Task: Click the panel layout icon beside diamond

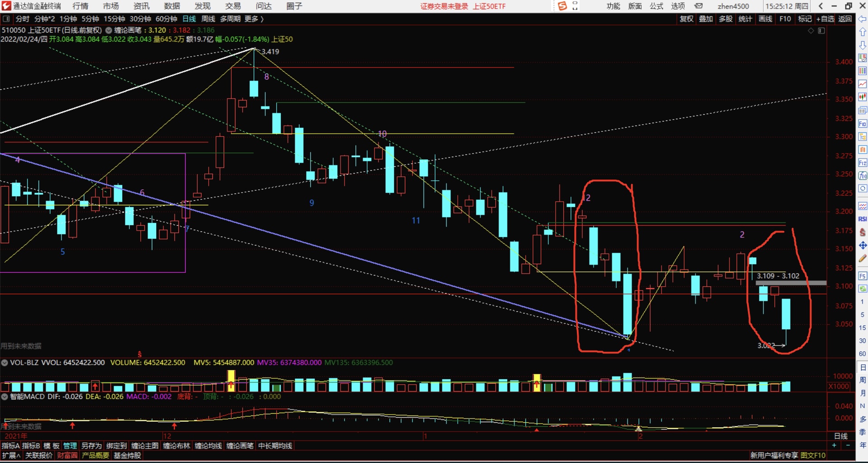Action: click(821, 31)
